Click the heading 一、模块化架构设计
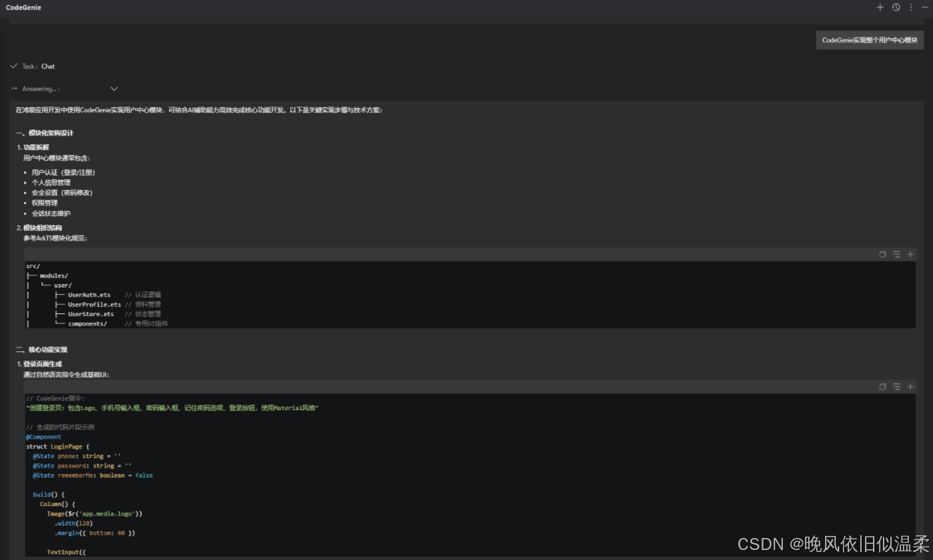The width and height of the screenshot is (933, 560). pos(45,133)
